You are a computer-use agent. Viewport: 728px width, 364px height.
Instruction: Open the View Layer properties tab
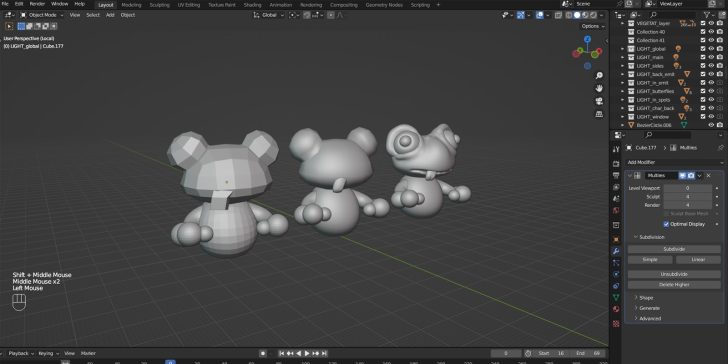tap(616, 187)
